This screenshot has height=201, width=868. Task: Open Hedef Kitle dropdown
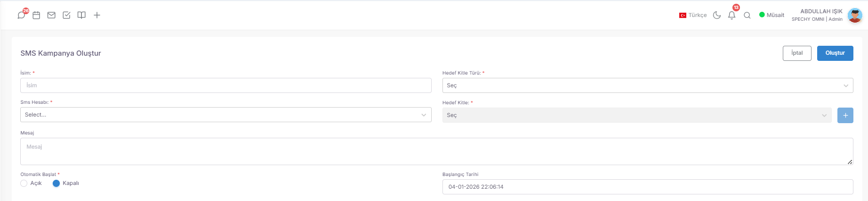tap(637, 115)
